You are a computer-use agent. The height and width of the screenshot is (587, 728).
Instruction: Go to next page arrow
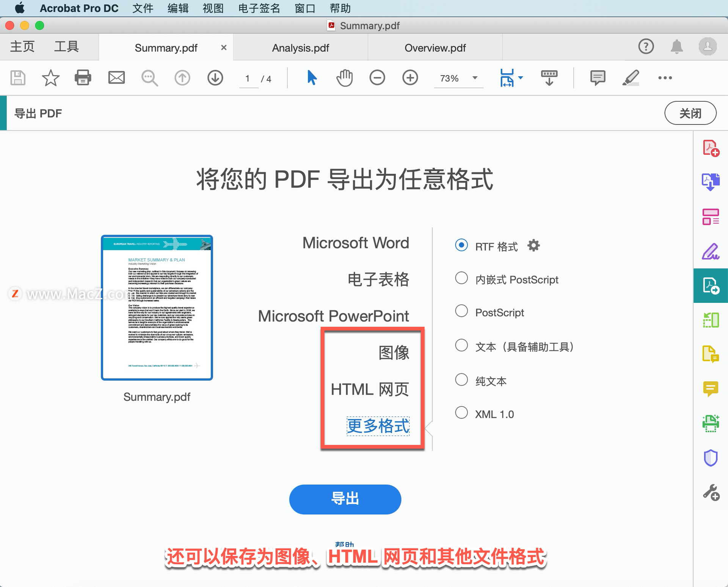pos(215,78)
